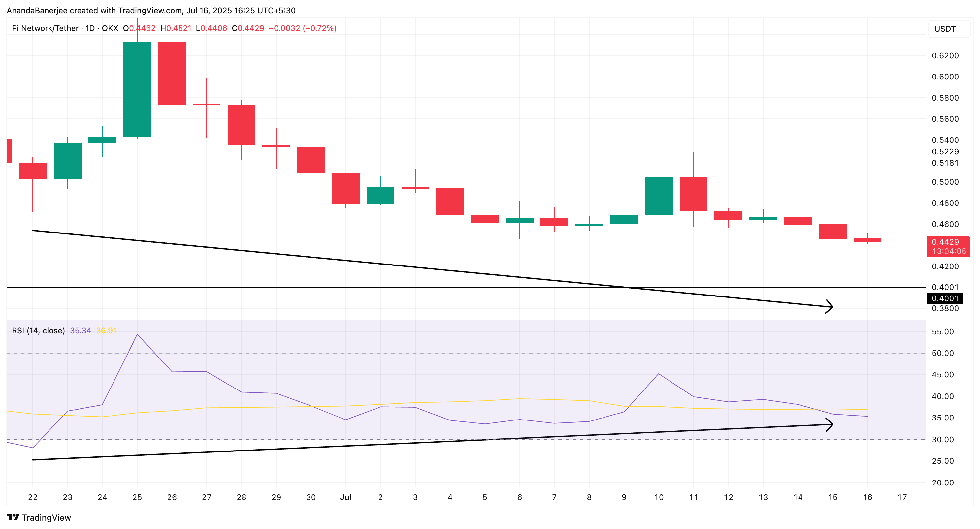Click the 0.6000 price scale label
This screenshot has height=529, width=980.
point(945,77)
